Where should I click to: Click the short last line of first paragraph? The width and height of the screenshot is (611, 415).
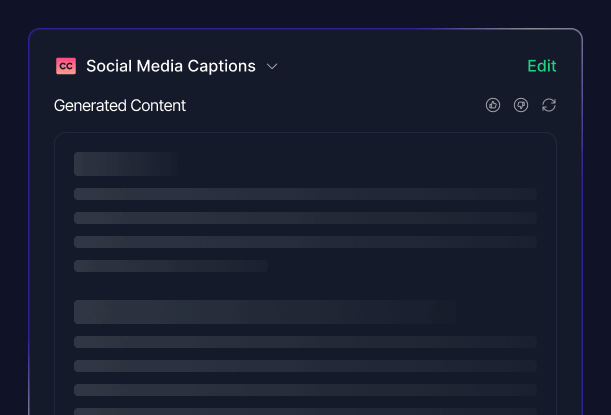click(171, 266)
